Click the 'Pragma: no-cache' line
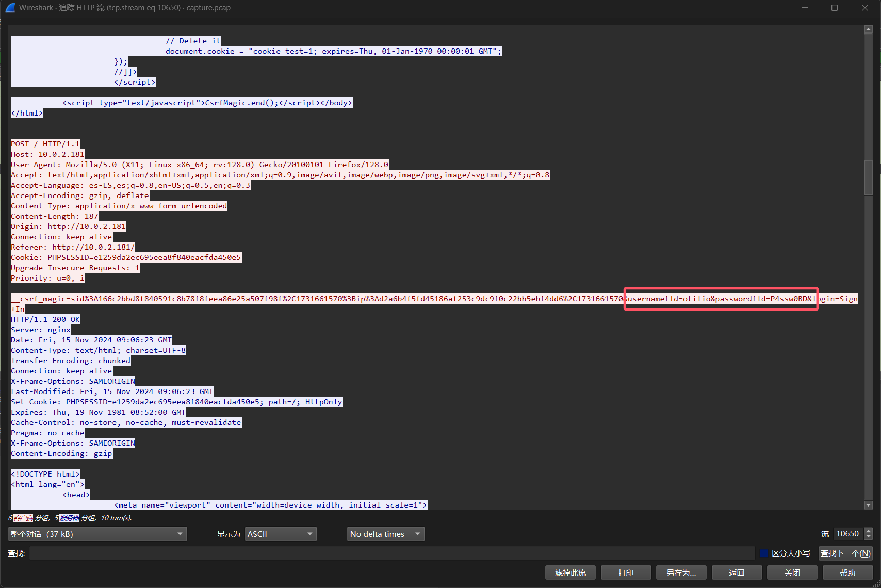This screenshot has width=881, height=588. (48, 433)
